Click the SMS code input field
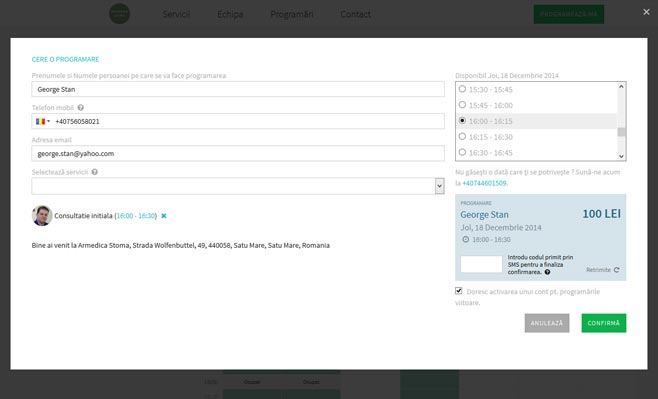Image resolution: width=658 pixels, height=399 pixels. pos(481,264)
